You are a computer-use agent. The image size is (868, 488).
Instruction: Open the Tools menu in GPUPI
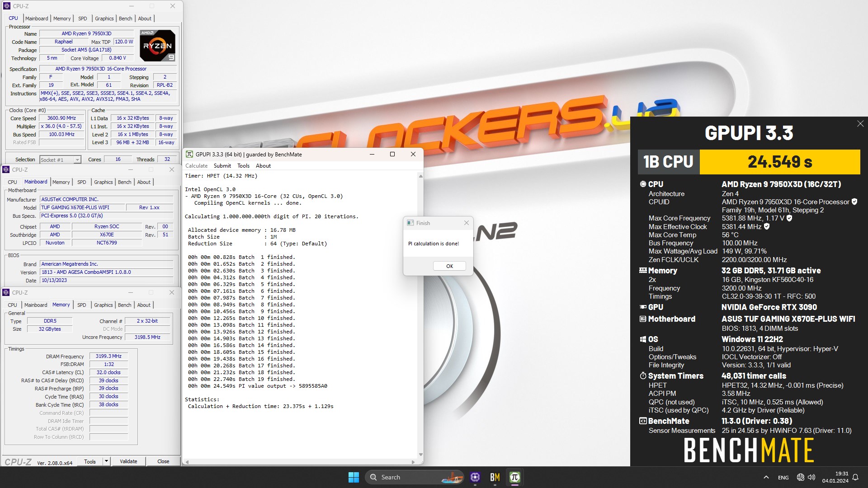click(243, 166)
